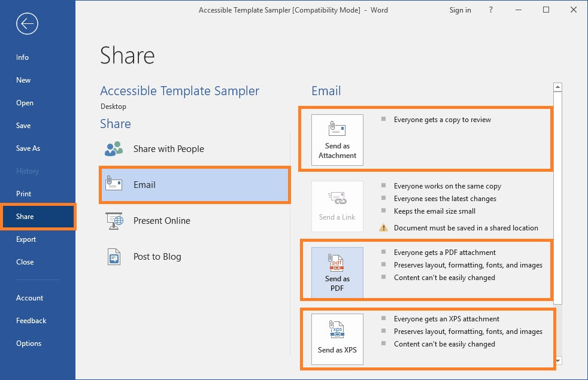This screenshot has width=588, height=380.
Task: Select the Send as Attachment icon
Action: point(337,139)
